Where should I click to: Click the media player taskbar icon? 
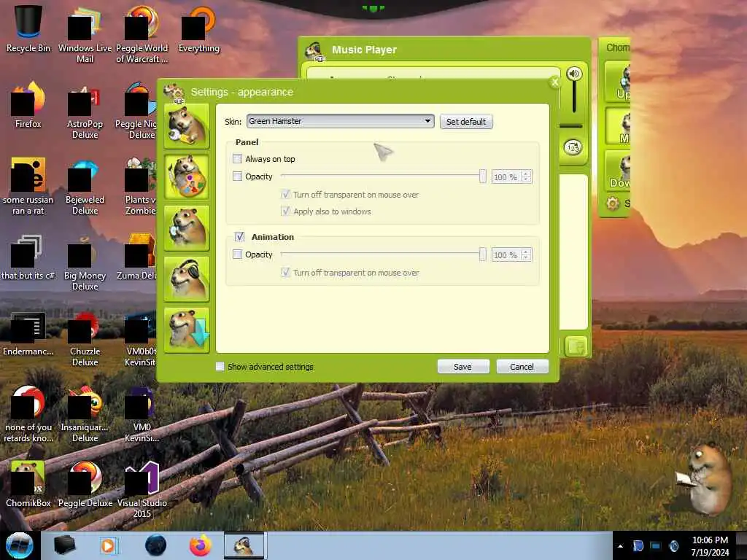click(109, 545)
